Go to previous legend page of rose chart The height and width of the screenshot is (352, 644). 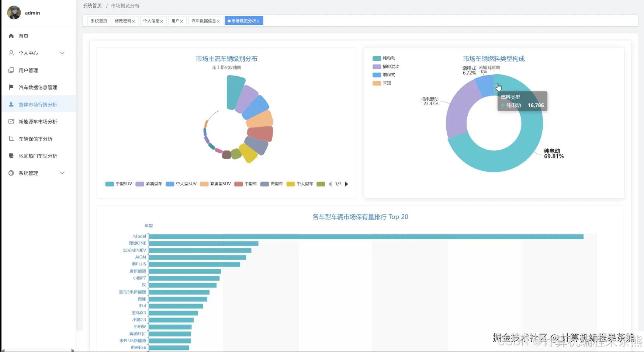[330, 184]
